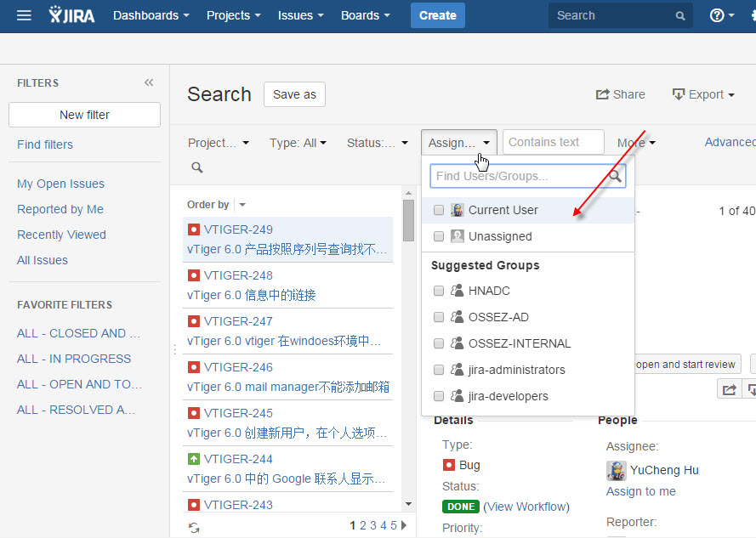Open the More criteria dropdown
756x538 pixels.
(636, 143)
